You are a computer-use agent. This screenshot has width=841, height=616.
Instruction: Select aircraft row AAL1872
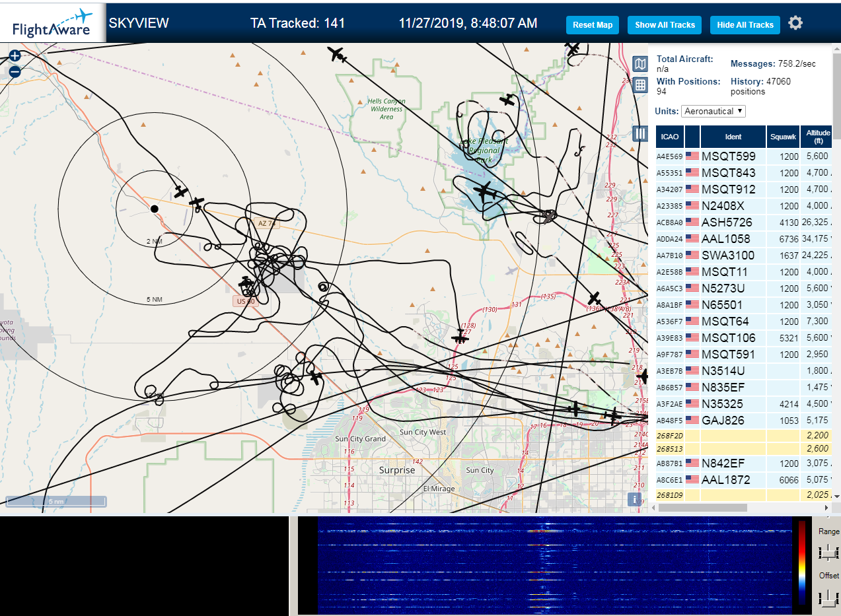[x=744, y=480]
